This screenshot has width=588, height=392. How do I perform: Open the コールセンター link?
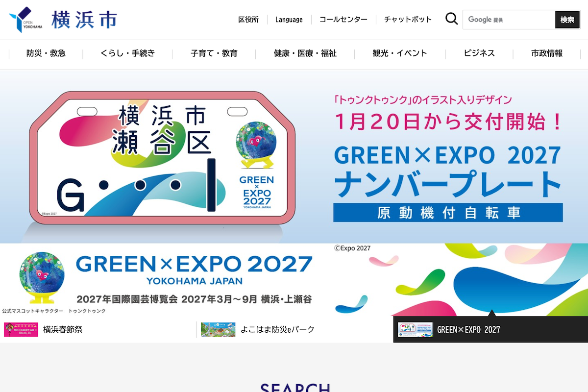tap(343, 20)
